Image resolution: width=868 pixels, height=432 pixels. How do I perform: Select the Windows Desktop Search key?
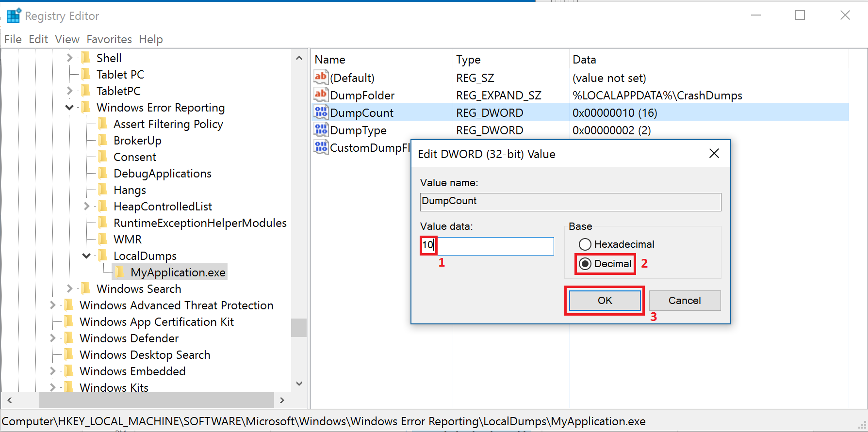[145, 354]
